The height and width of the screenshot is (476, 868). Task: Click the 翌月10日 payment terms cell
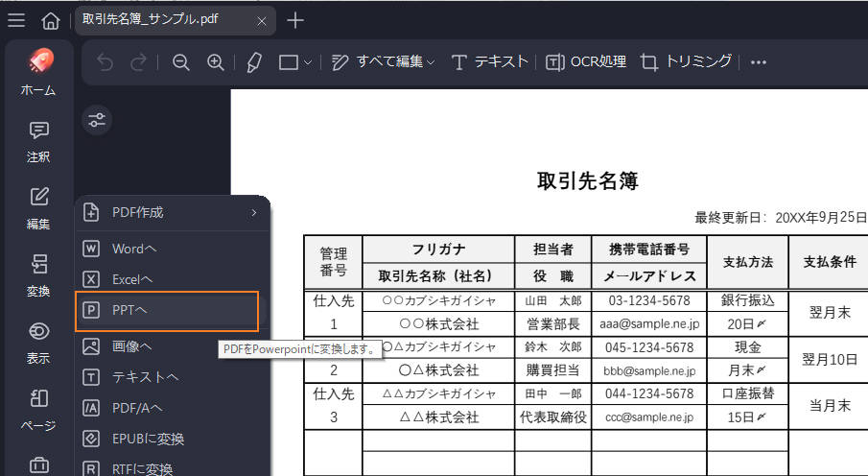point(830,360)
